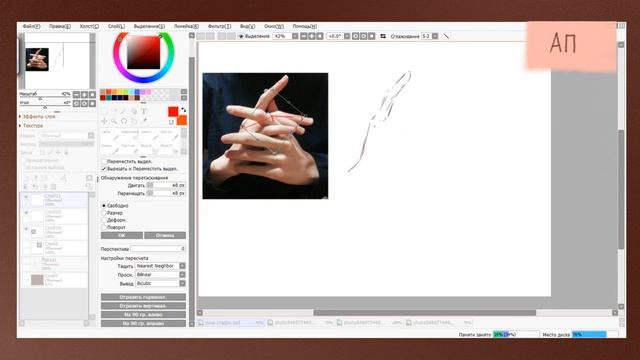Reset rotation square button in top toolbar

[371, 36]
